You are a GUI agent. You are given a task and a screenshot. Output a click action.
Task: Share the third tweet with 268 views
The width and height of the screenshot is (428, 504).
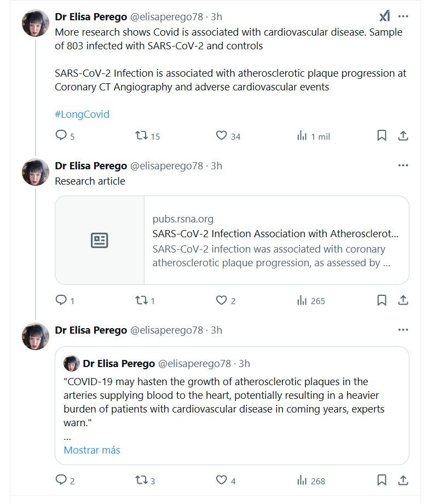point(403,480)
